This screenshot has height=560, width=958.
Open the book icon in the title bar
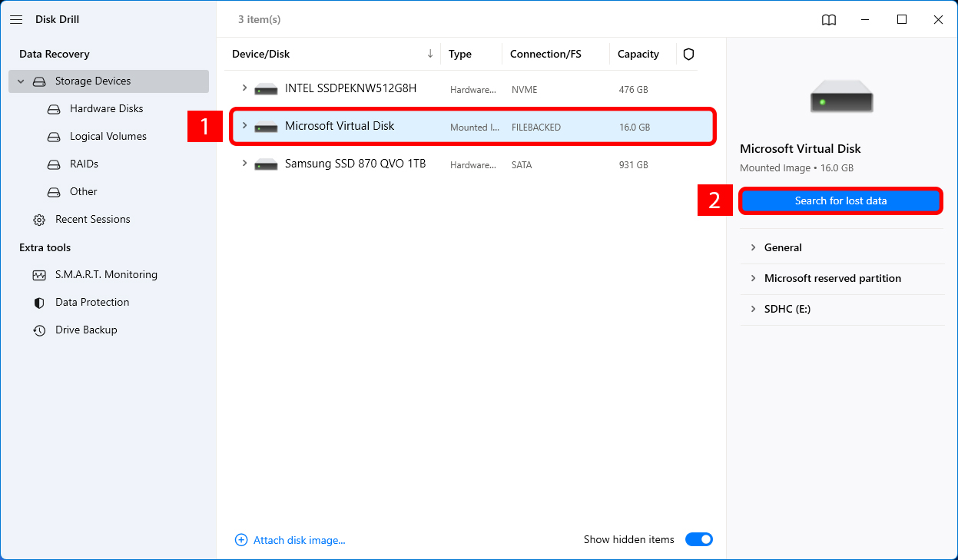(829, 20)
